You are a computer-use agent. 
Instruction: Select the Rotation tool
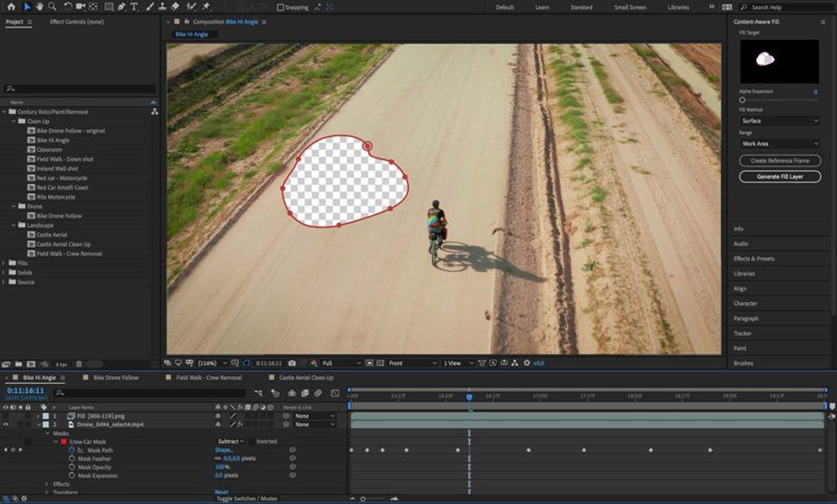(x=68, y=7)
